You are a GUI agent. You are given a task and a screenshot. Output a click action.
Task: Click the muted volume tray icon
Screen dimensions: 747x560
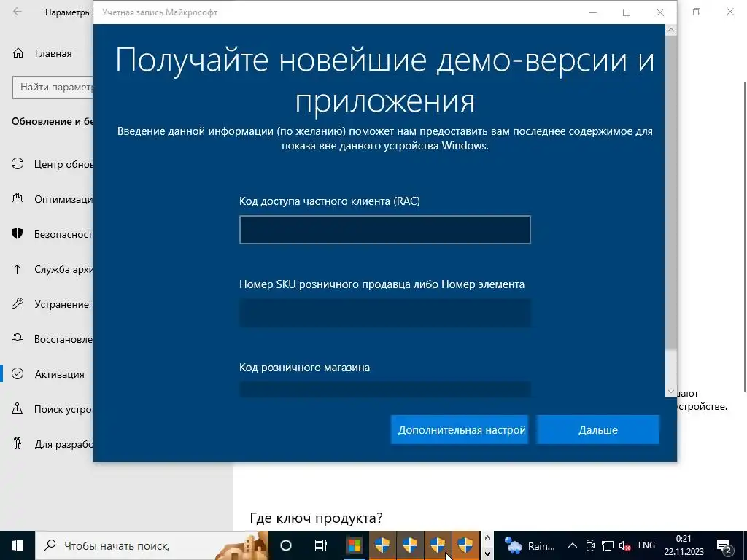[x=624, y=545]
